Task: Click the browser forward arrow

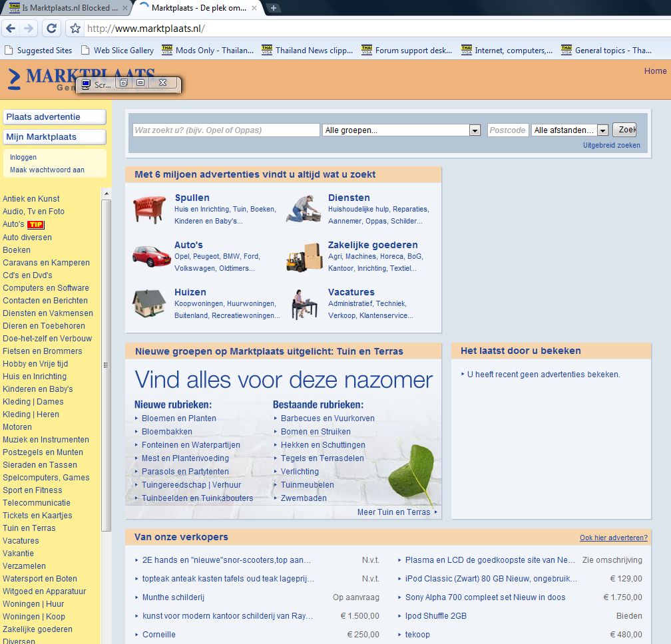Action: [x=29, y=29]
